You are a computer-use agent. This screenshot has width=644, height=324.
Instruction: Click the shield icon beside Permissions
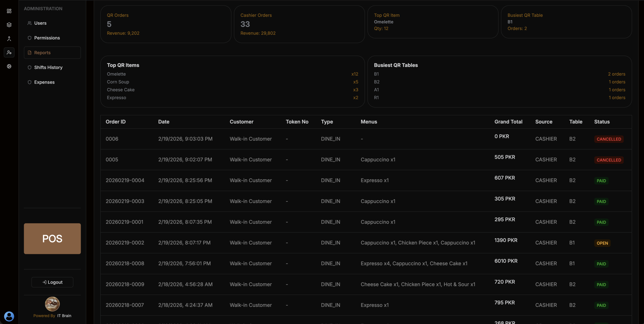pos(29,38)
